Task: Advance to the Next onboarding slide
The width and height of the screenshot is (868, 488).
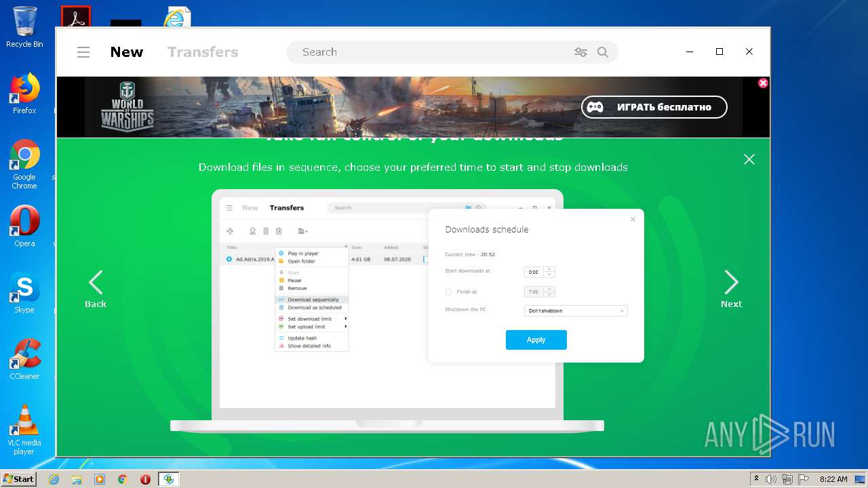Action: (x=731, y=289)
